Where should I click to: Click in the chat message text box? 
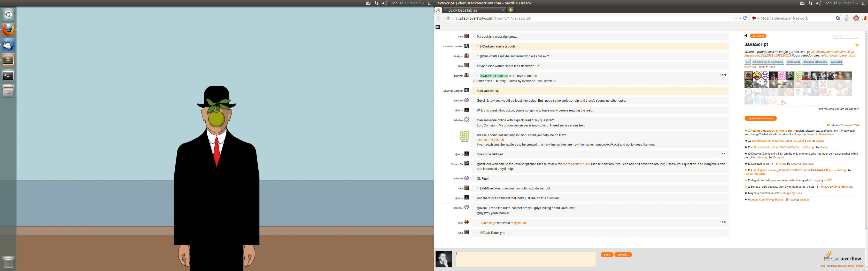point(525,259)
